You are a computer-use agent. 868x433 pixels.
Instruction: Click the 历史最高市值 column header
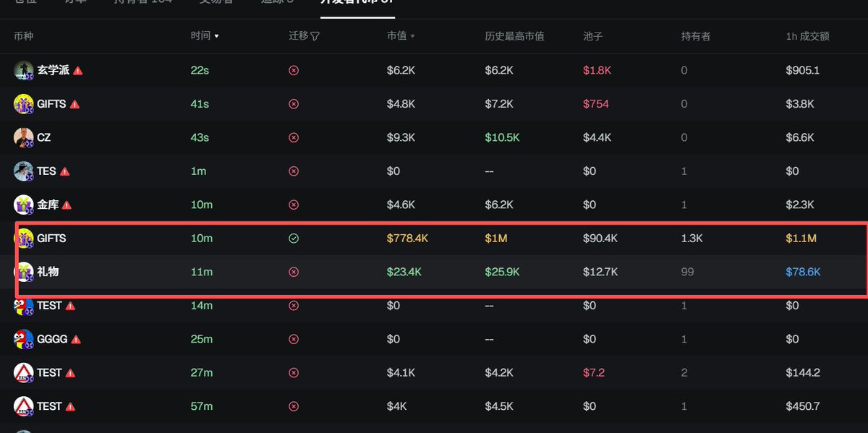pos(514,36)
